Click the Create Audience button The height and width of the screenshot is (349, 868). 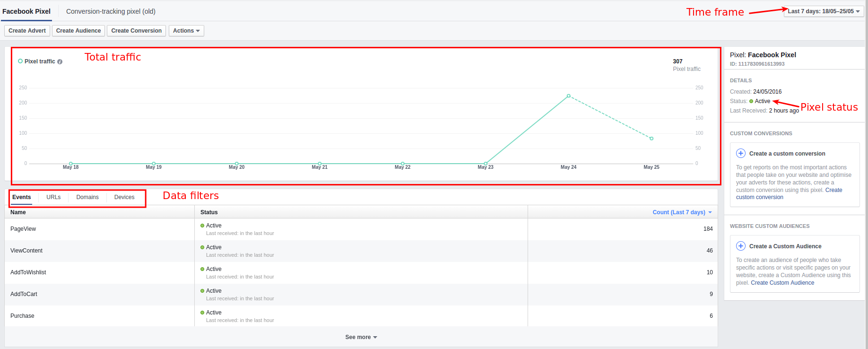click(78, 31)
